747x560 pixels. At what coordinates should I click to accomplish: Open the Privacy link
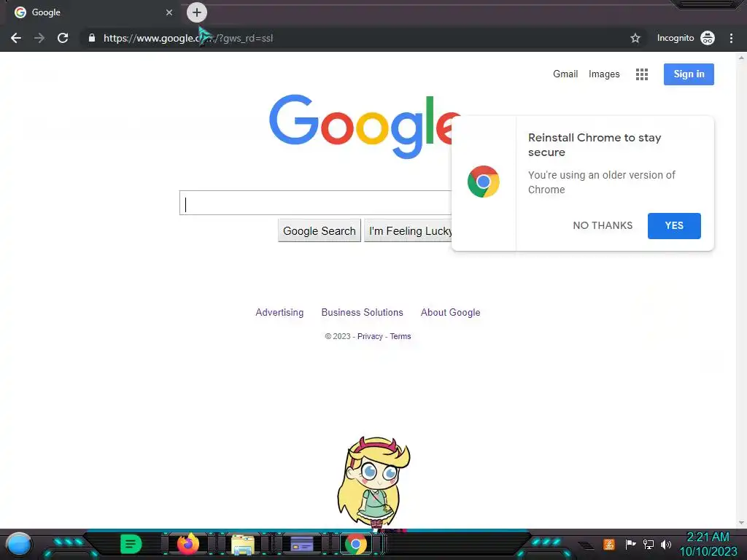(x=370, y=336)
